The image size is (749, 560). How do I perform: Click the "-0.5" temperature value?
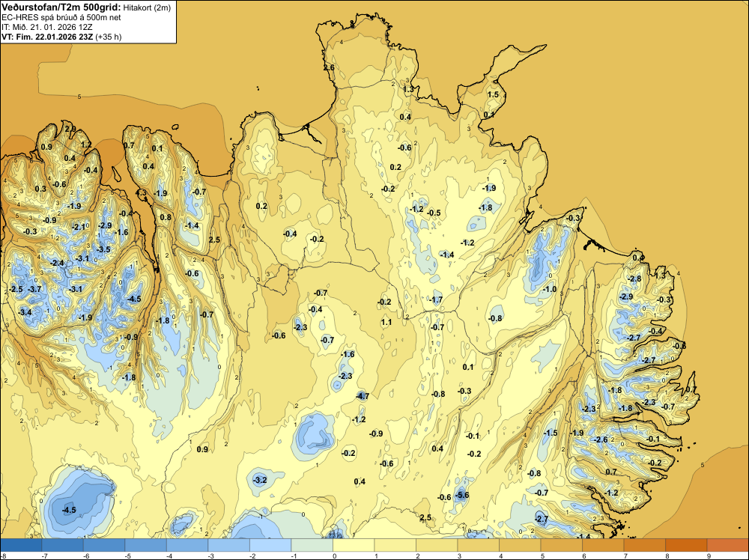coord(434,213)
